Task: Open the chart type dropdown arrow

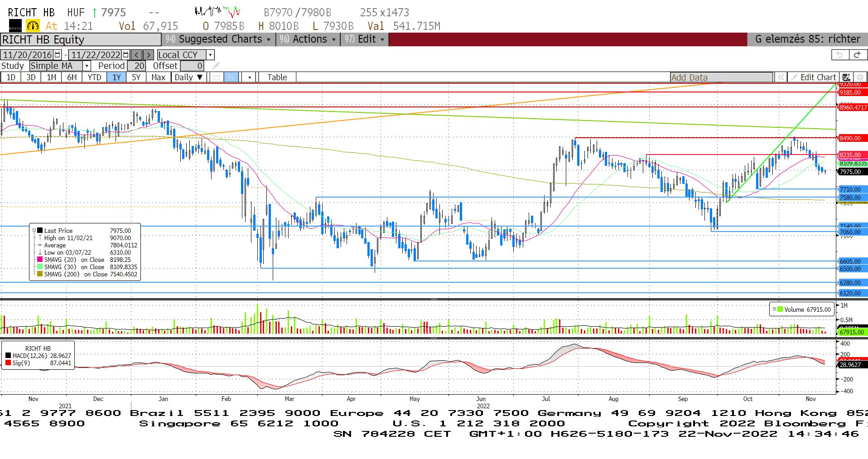Action: (250, 77)
